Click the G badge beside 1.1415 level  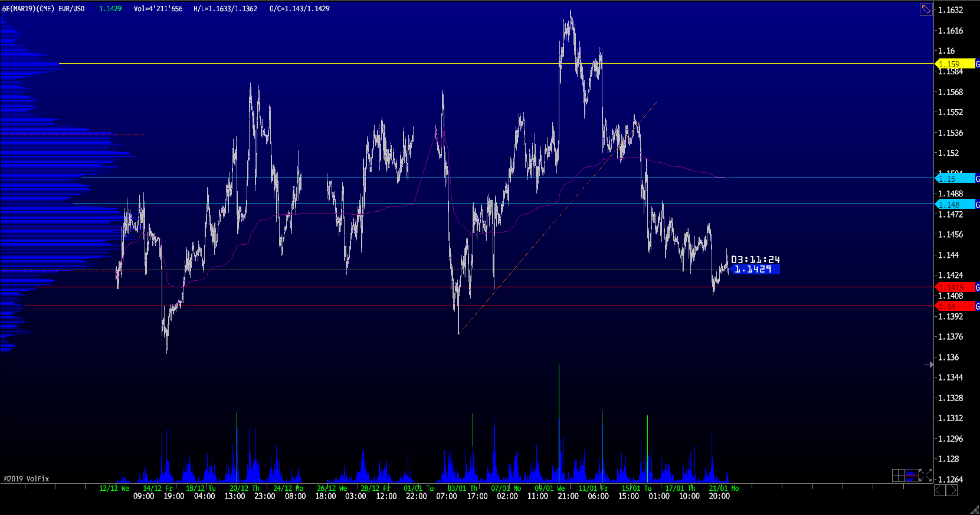(977, 287)
